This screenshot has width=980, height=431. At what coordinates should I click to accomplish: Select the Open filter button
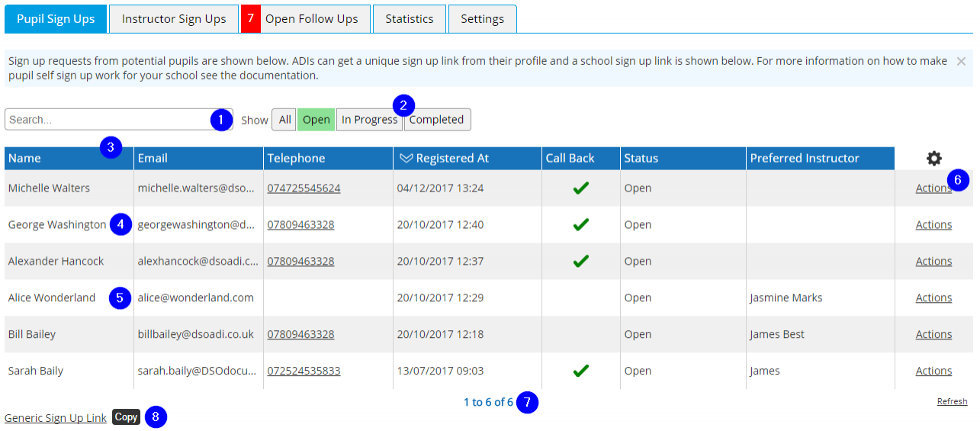pyautogui.click(x=316, y=120)
